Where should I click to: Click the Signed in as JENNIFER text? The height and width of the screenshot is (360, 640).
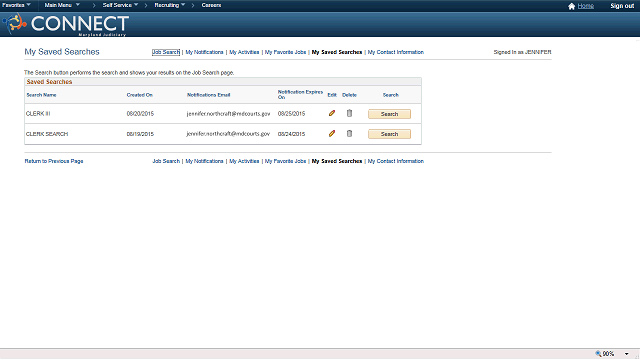click(522, 52)
